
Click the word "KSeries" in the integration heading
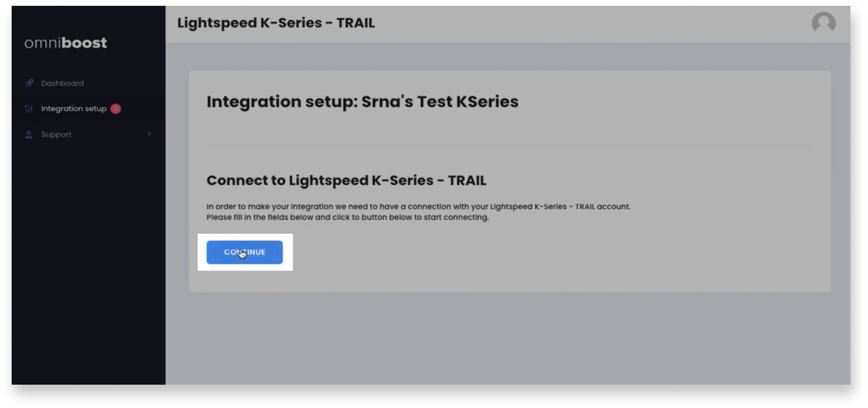487,101
